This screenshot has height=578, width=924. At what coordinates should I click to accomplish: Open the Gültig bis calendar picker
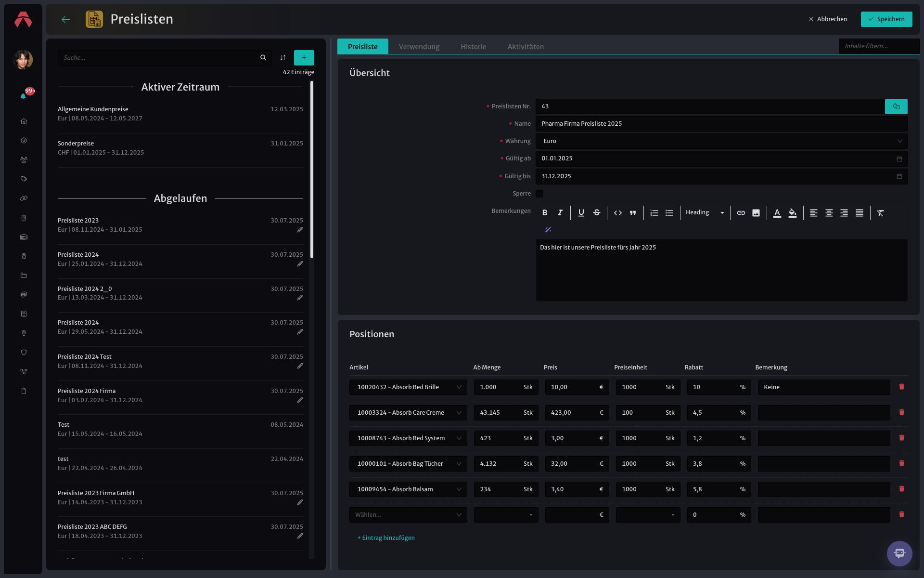[x=899, y=176]
